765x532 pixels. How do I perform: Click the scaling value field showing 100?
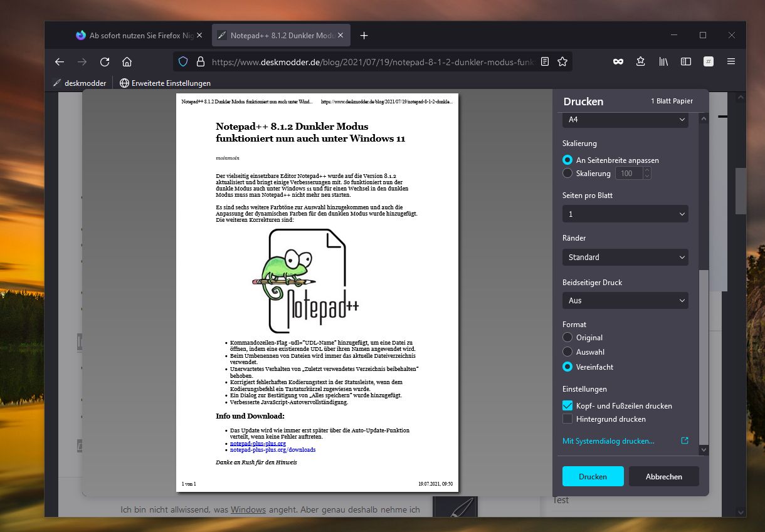click(x=630, y=173)
